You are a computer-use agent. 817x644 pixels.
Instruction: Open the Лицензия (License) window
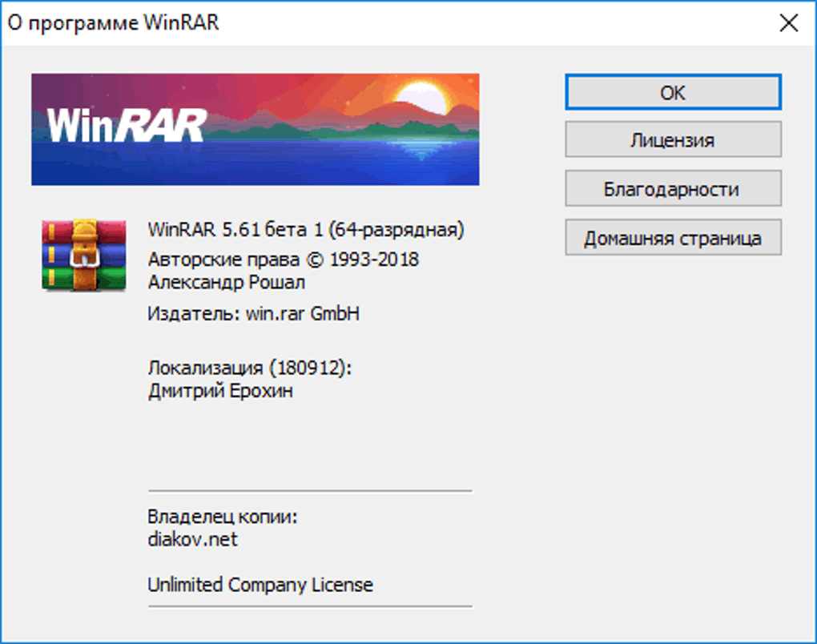[x=673, y=139]
